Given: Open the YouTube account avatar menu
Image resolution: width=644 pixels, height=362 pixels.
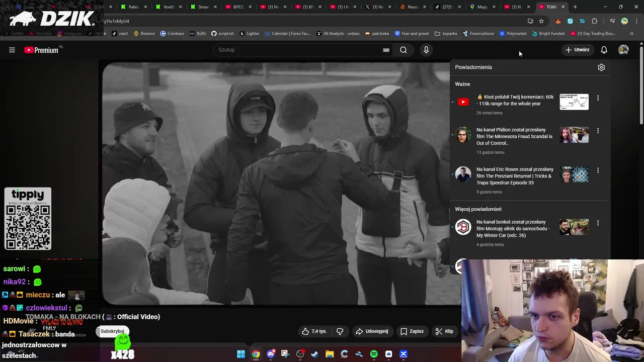Looking at the screenshot, I should point(623,50).
